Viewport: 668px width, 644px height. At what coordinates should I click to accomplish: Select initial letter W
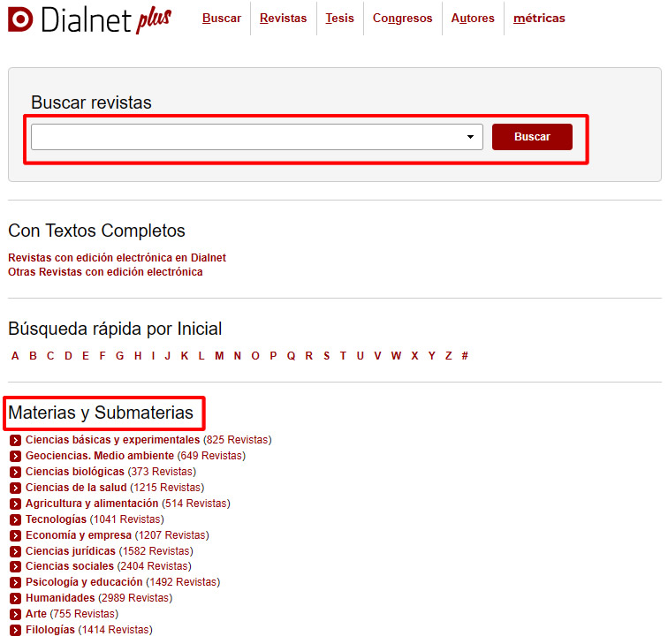396,356
